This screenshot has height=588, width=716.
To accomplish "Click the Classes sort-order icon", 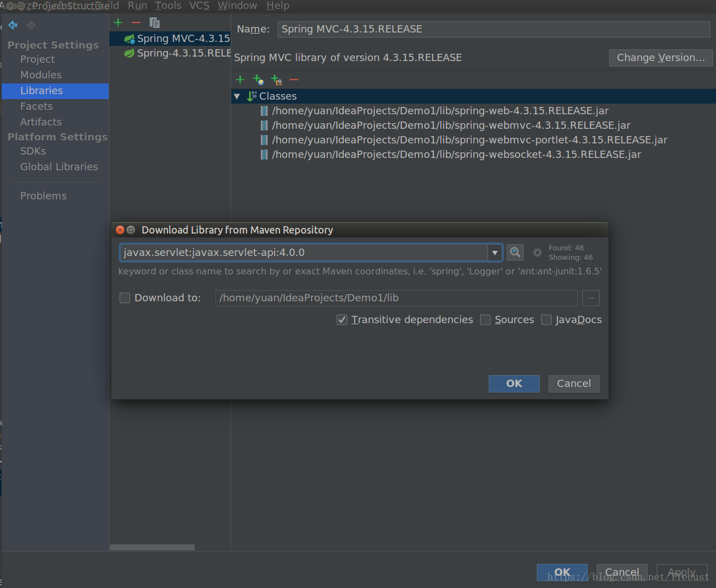I will [x=252, y=96].
